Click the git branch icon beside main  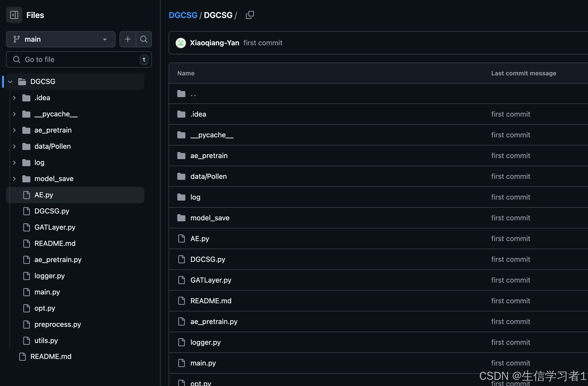pos(16,39)
